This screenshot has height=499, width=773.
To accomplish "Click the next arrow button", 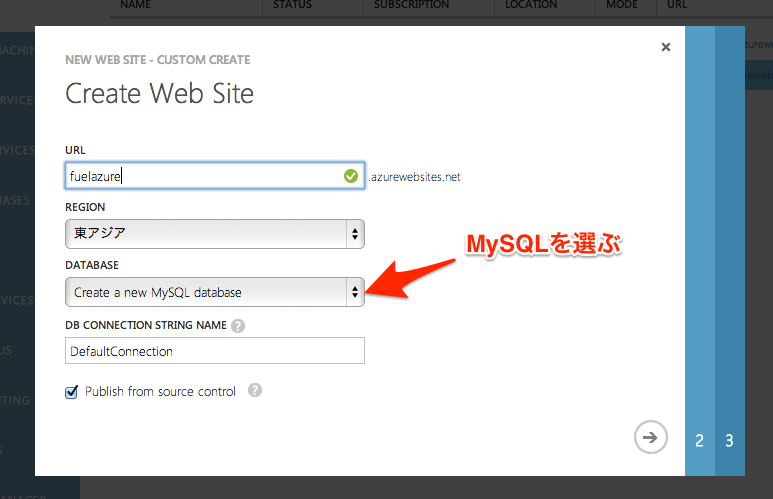I will [650, 437].
